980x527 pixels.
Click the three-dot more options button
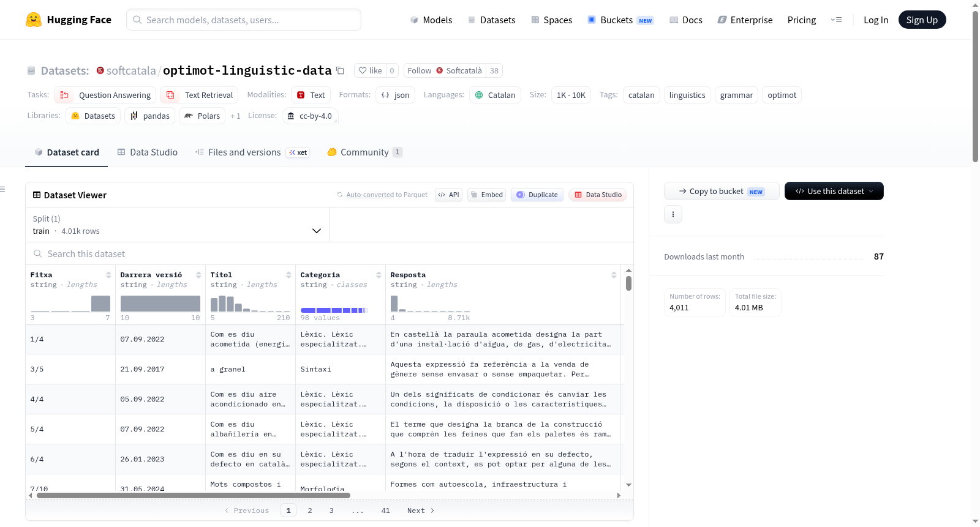coord(673,214)
